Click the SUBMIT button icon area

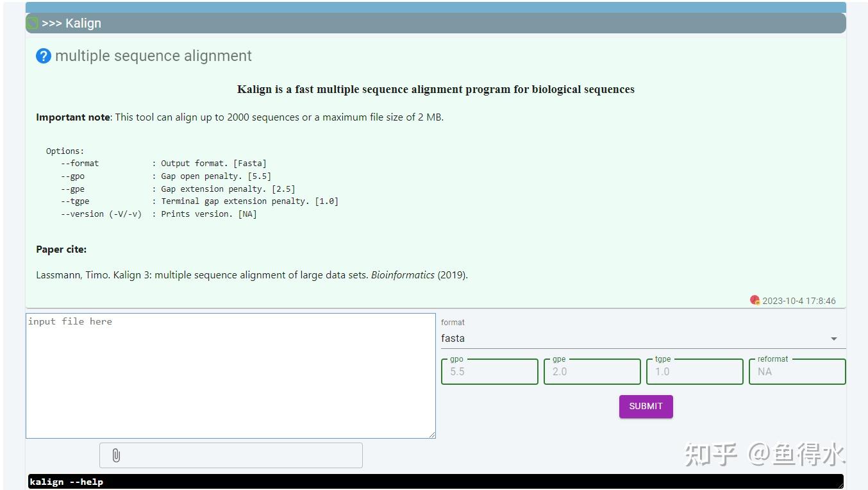point(646,406)
